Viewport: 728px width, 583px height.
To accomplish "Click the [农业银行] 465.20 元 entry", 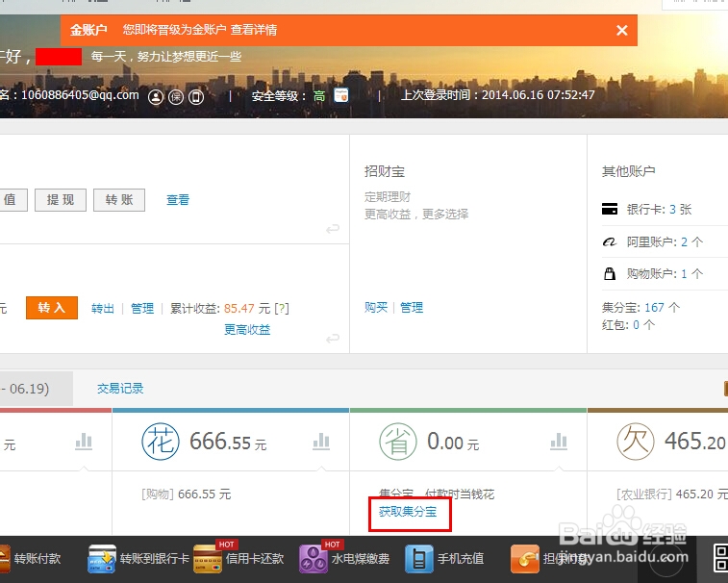I will [672, 494].
